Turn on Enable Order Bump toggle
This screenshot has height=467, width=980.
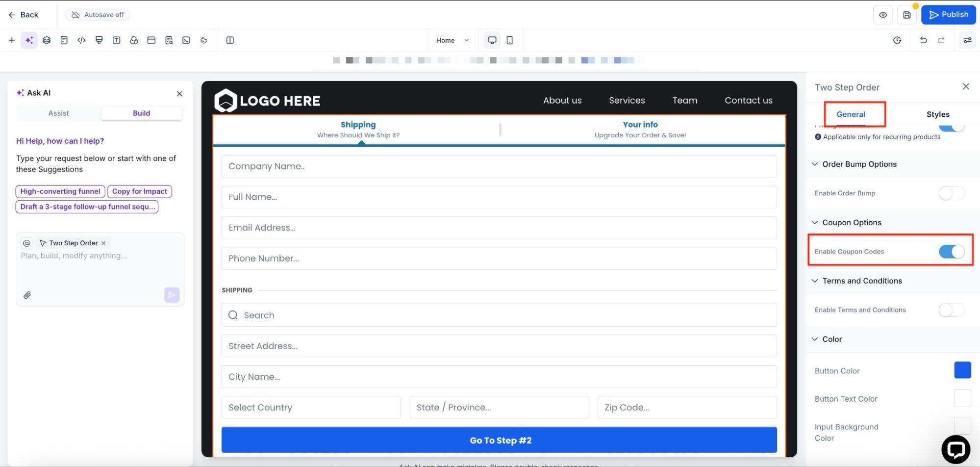[x=951, y=193]
